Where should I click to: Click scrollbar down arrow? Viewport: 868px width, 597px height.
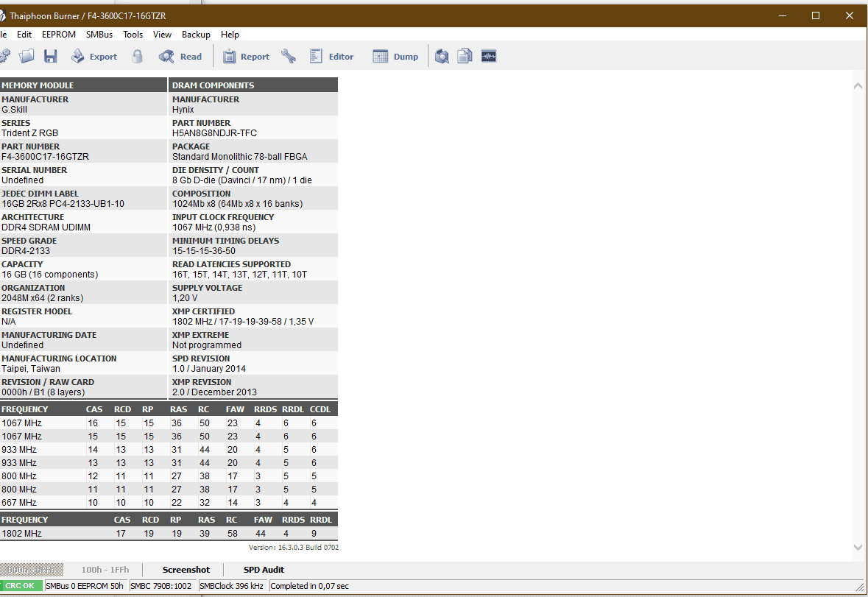(858, 547)
